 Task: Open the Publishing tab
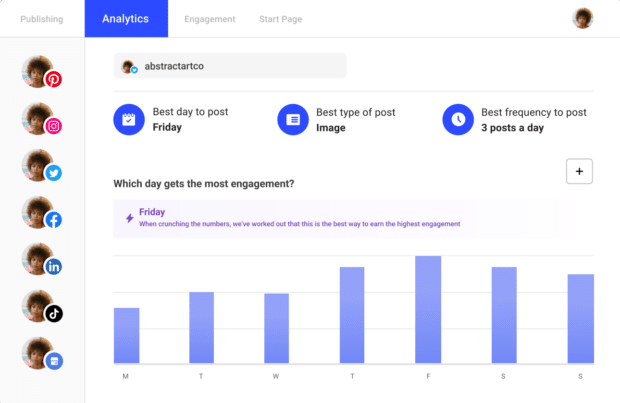coord(41,19)
